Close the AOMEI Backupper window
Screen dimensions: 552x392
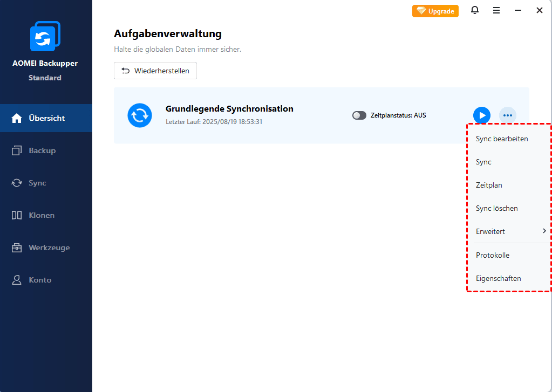click(x=540, y=11)
